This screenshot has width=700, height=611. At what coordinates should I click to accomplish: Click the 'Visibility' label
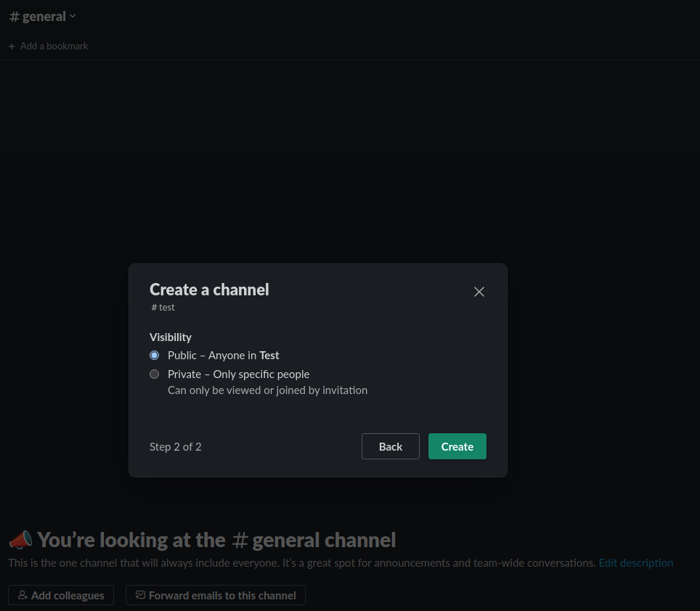pyautogui.click(x=171, y=337)
